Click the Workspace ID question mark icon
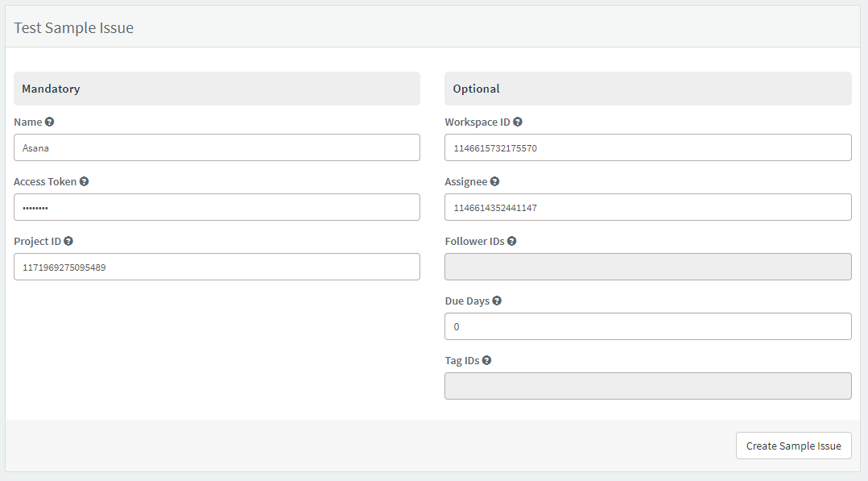The image size is (868, 481). coord(518,122)
